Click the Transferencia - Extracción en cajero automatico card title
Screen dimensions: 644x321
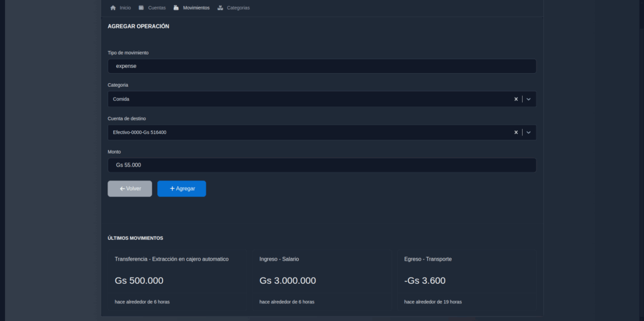(x=172, y=259)
